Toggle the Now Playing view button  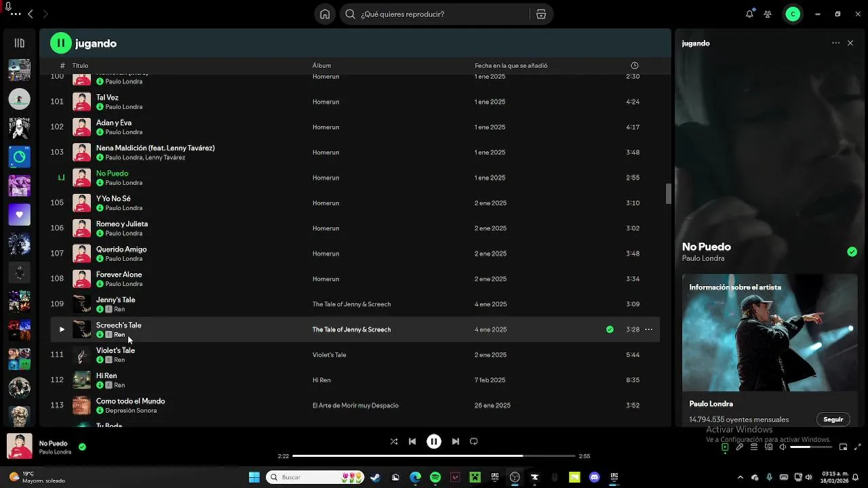click(x=725, y=447)
